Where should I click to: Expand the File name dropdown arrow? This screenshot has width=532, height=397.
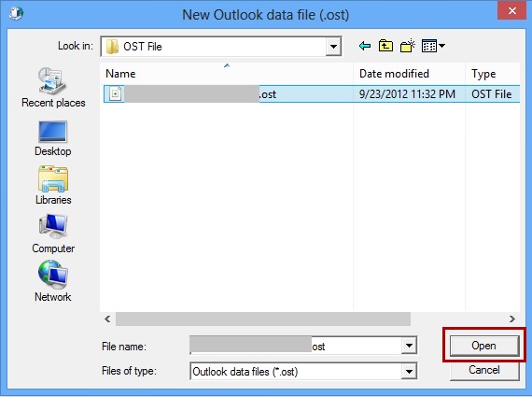point(409,346)
